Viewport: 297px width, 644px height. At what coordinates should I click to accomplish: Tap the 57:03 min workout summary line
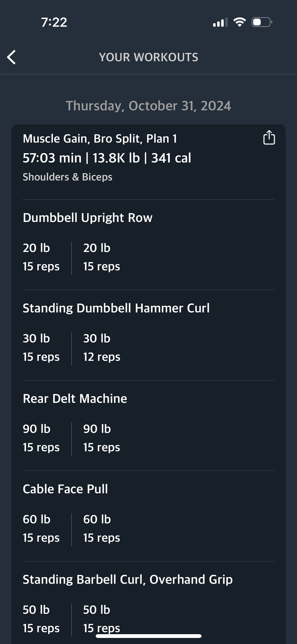click(107, 158)
